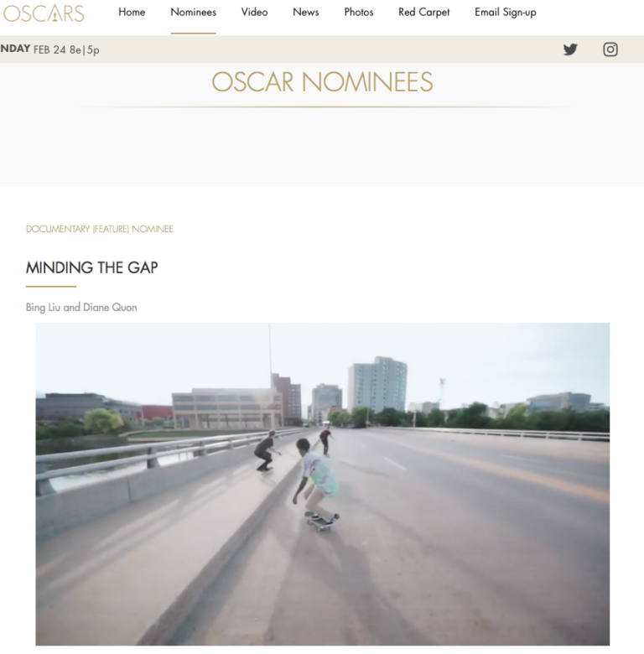Click the Oscars logo

pos(44,13)
